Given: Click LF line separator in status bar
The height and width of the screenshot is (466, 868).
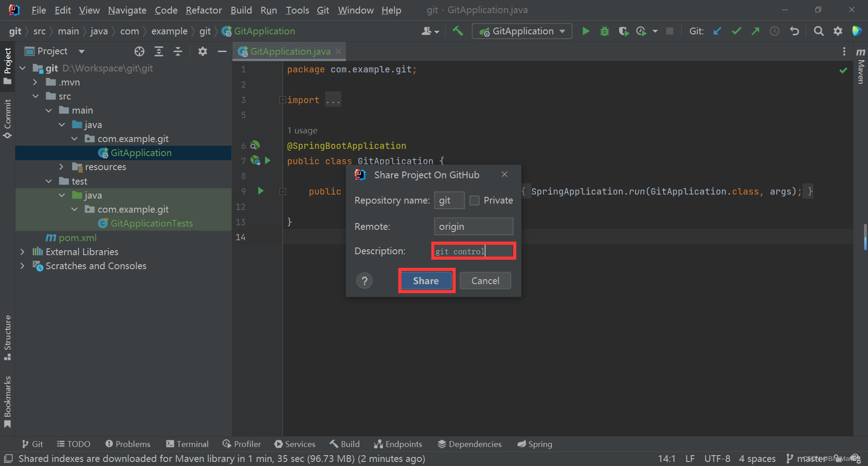Looking at the screenshot, I should 690,459.
